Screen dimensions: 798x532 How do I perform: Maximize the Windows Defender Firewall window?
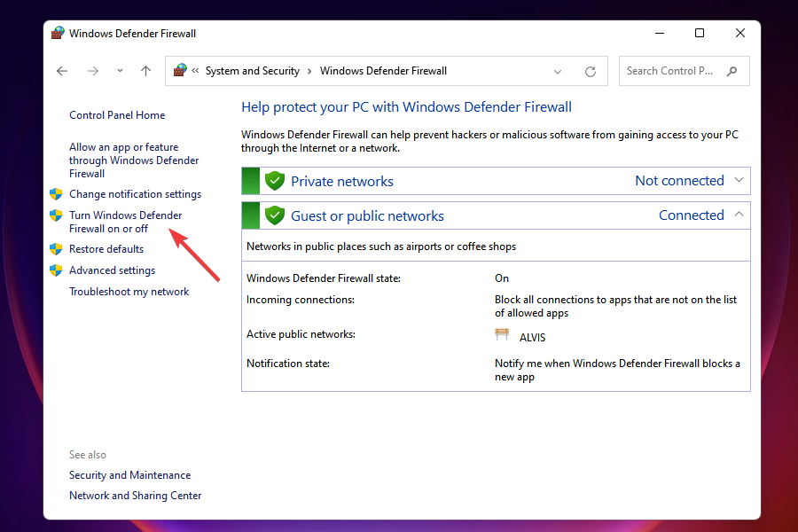click(x=700, y=33)
